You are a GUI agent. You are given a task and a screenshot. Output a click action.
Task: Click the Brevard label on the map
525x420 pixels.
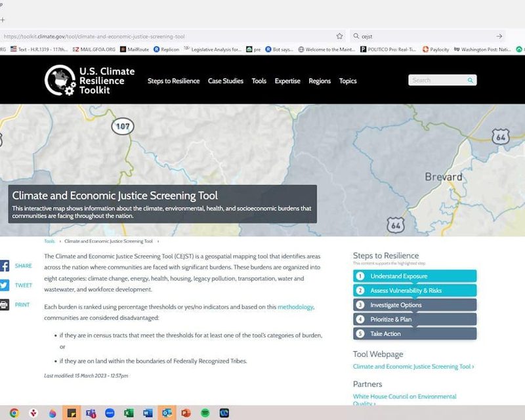coord(444,177)
